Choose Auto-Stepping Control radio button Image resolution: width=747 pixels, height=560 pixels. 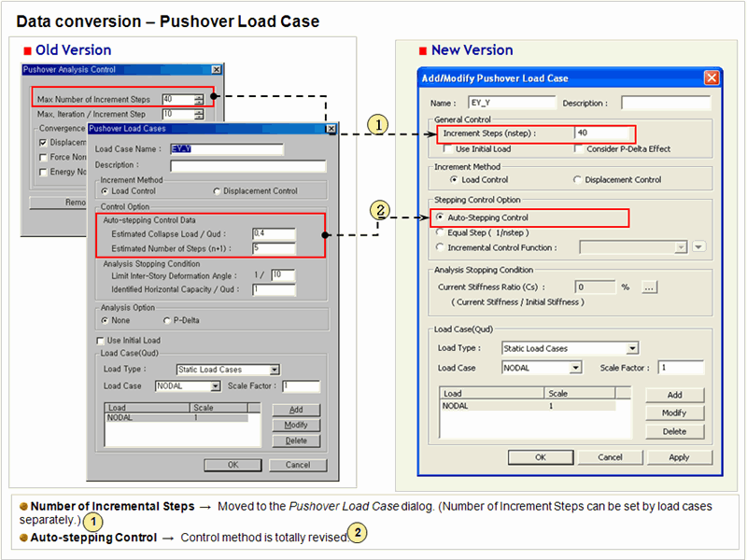click(440, 218)
